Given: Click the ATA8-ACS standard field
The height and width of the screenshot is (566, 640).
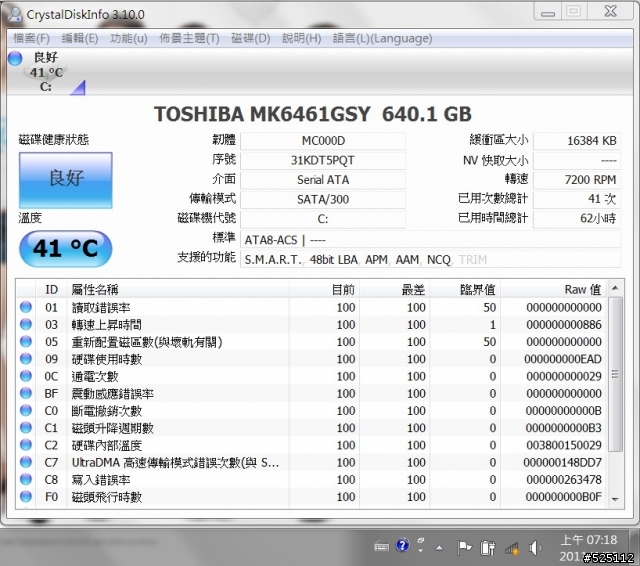Looking at the screenshot, I should (x=431, y=240).
